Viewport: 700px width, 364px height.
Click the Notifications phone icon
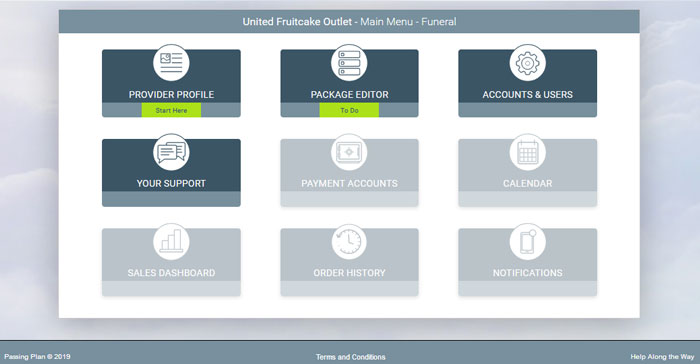(527, 242)
